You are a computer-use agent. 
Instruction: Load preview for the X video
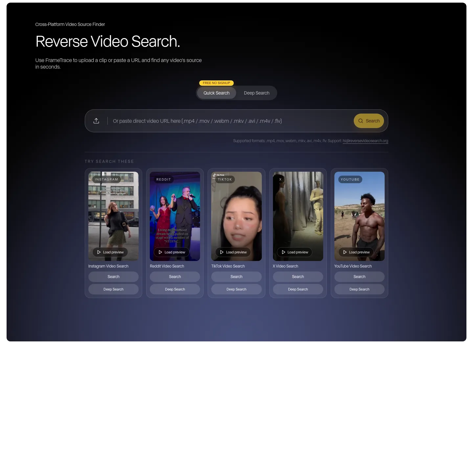click(x=295, y=252)
